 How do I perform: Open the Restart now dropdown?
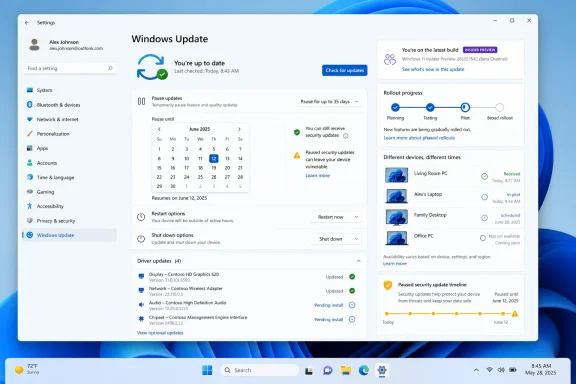click(336, 217)
